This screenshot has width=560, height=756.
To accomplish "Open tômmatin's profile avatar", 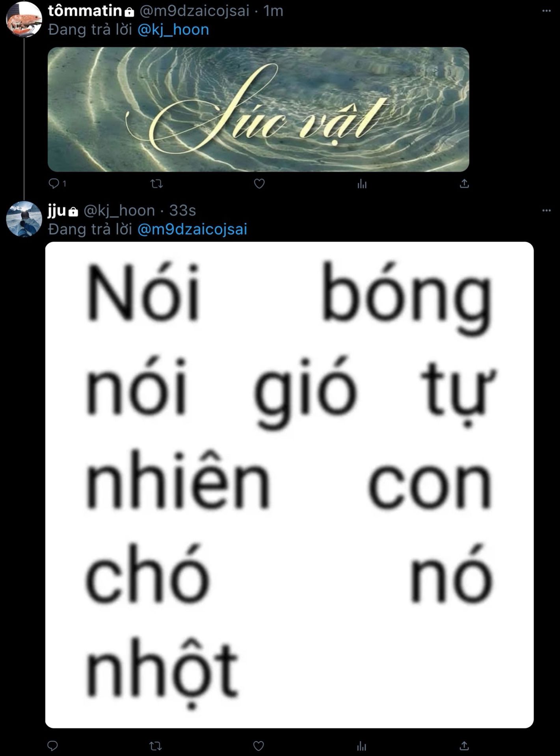I will [x=24, y=19].
